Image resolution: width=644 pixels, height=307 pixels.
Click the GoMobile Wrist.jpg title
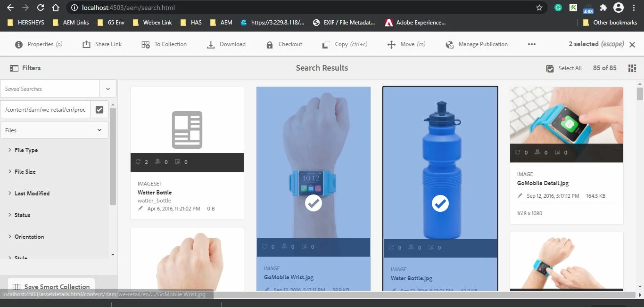289,277
